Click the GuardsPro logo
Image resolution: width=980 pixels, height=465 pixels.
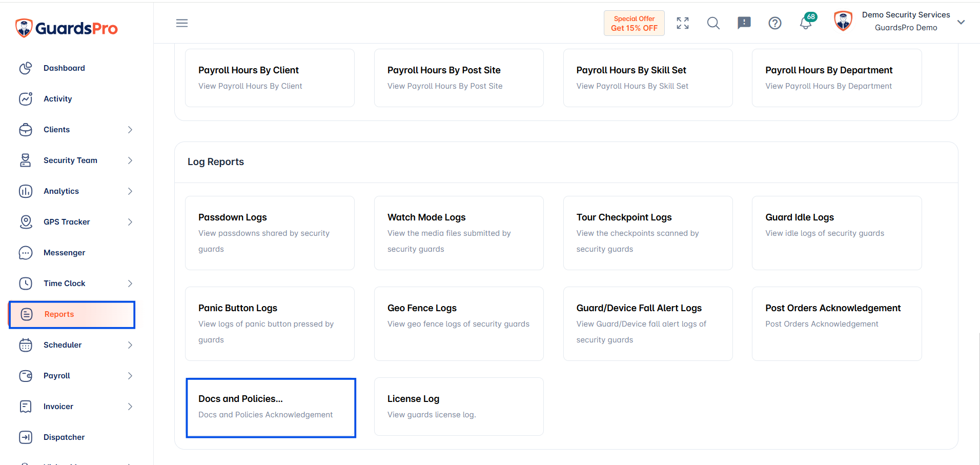(x=67, y=28)
